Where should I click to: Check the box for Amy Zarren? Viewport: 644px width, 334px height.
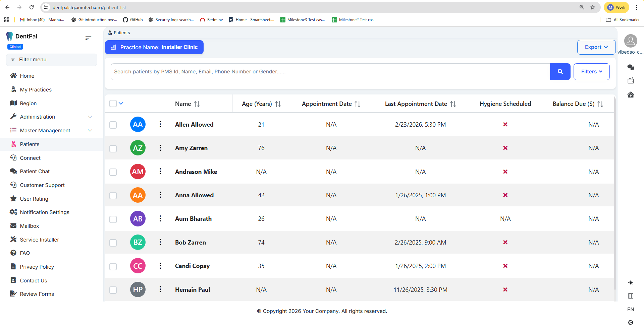113,148
